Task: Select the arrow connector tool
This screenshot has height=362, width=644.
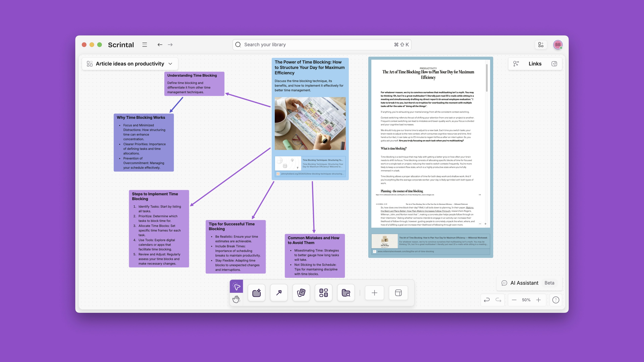Action: (x=279, y=293)
